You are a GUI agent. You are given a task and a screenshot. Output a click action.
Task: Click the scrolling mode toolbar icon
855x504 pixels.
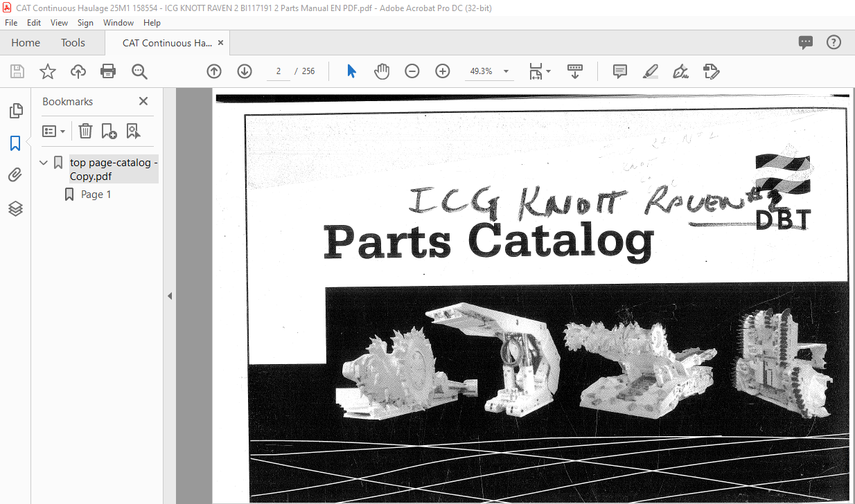(575, 71)
